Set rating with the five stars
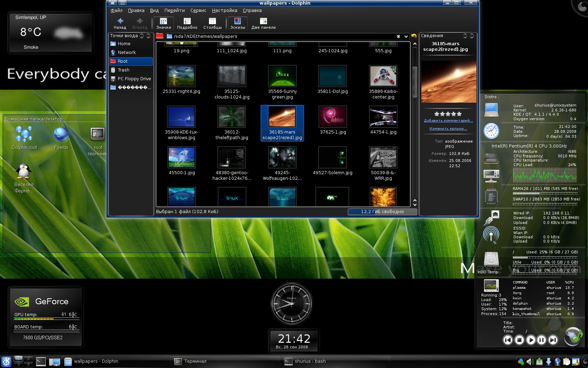This screenshot has width=588, height=368. click(x=448, y=114)
